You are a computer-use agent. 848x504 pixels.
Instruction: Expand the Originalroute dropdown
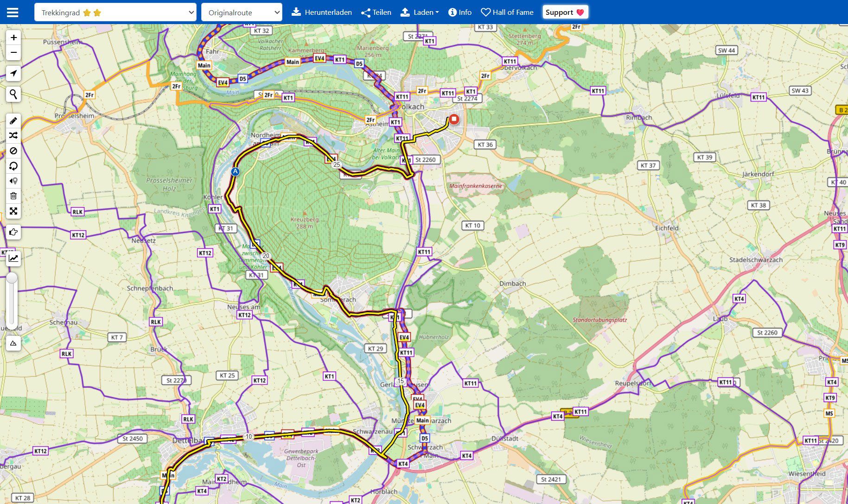242,13
